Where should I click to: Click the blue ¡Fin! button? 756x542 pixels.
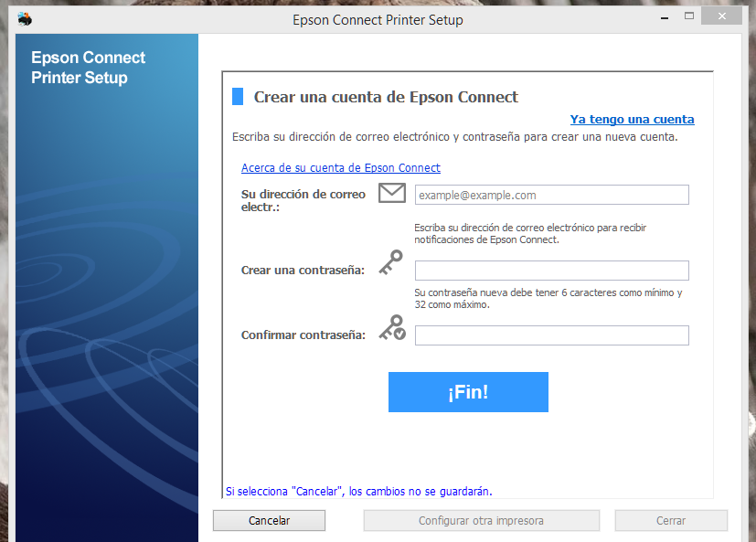point(468,392)
